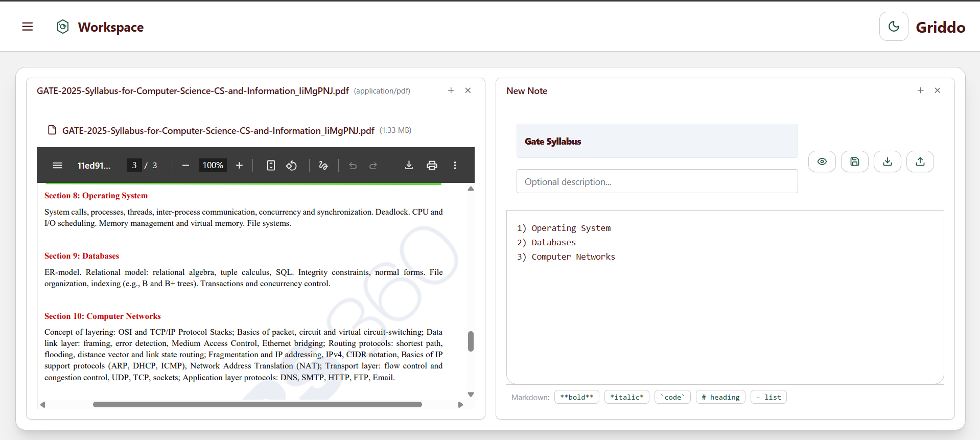Screen dimensions: 980x440
Task: Toggle PDF viewer sidebar menu
Action: [x=58, y=166]
